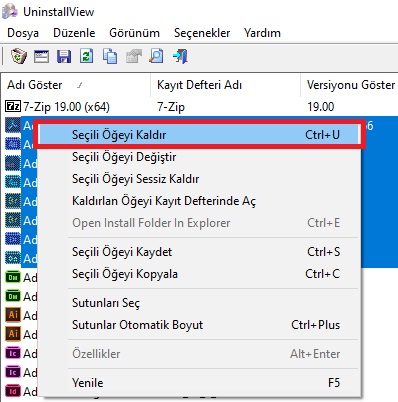Click the uninstall recycle bin toolbar icon

tap(18, 56)
